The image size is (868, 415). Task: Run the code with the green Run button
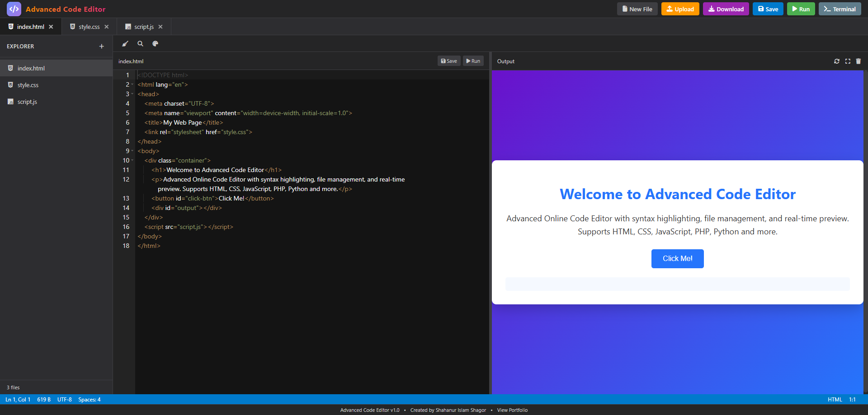[x=800, y=9]
